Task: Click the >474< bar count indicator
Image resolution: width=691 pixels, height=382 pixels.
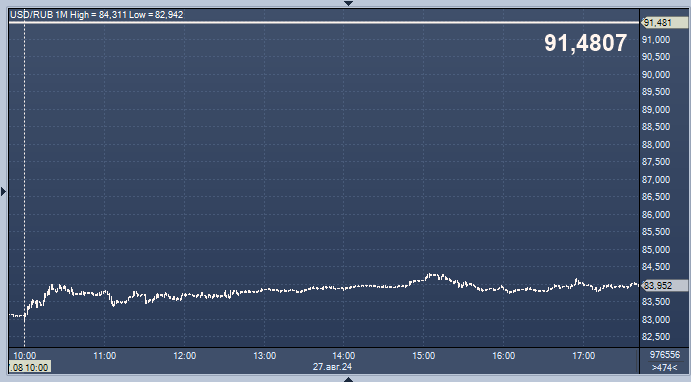Action: [665, 367]
